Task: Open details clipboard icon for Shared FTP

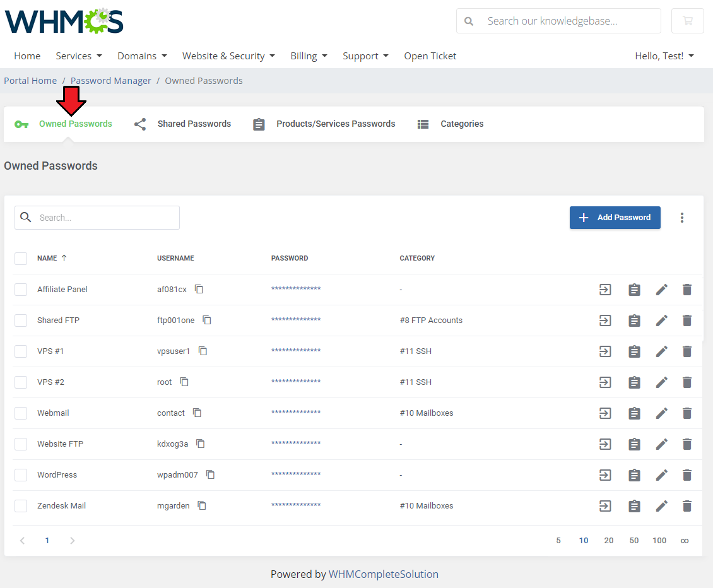Action: (x=634, y=320)
